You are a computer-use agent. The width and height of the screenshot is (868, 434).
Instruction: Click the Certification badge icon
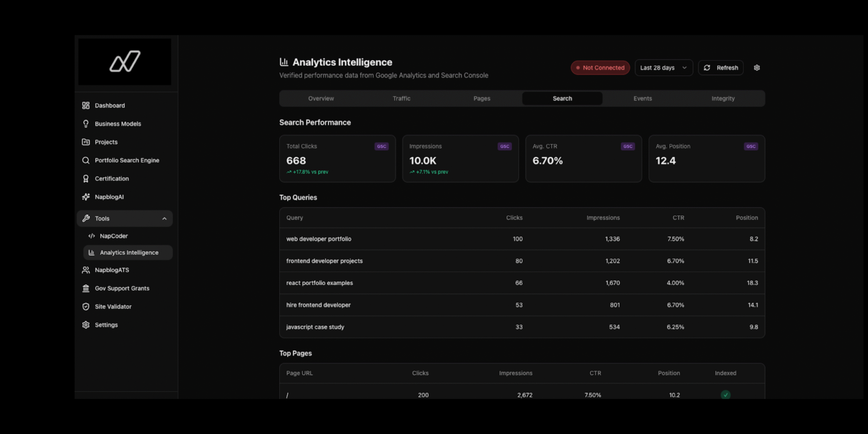(86, 178)
